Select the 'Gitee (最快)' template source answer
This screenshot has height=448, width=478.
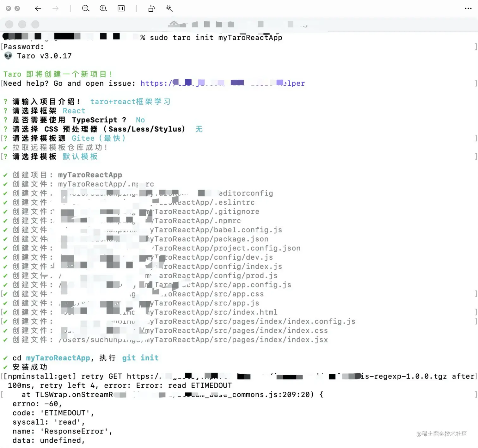[99, 138]
